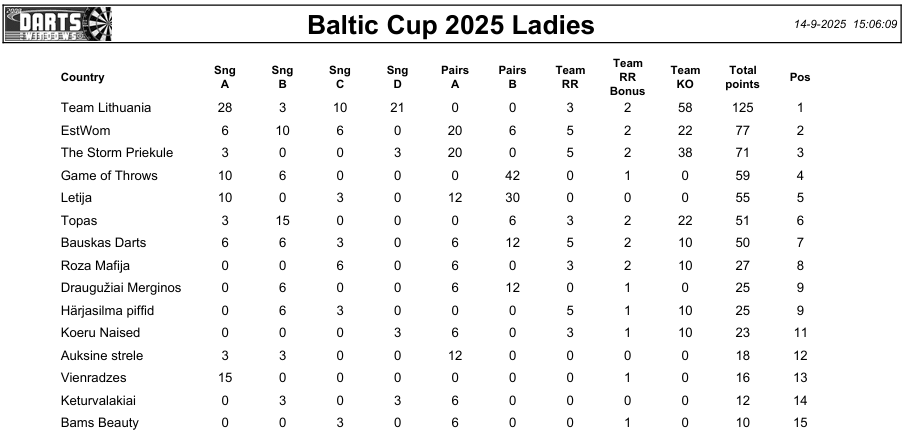Image resolution: width=904 pixels, height=440 pixels.
Task: Click Vienradzes team name
Action: [x=93, y=378]
